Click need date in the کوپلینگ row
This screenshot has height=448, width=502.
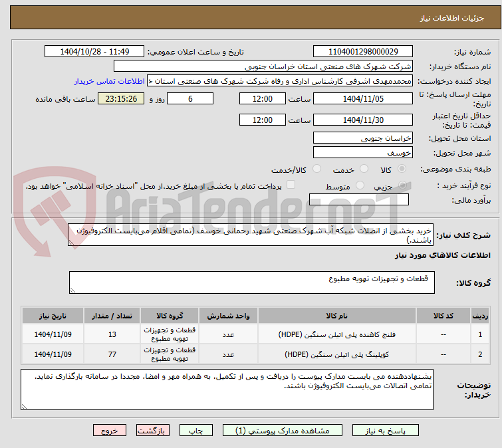53,354
